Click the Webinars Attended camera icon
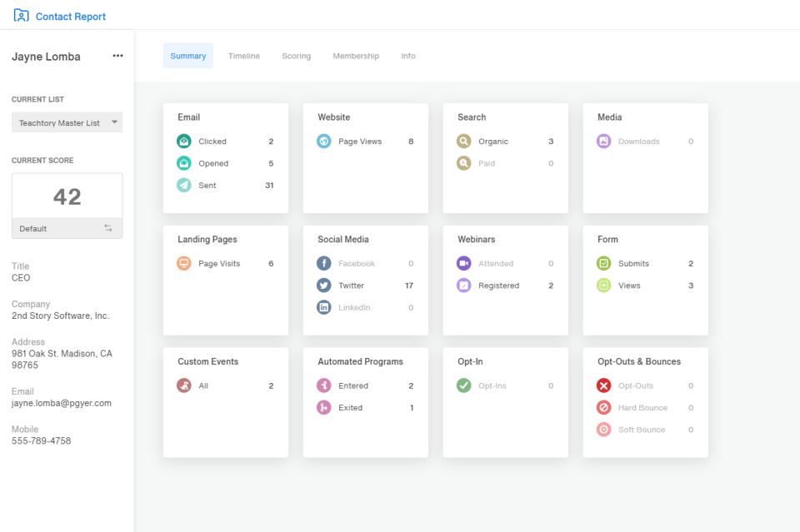The width and height of the screenshot is (800, 532). click(x=463, y=263)
